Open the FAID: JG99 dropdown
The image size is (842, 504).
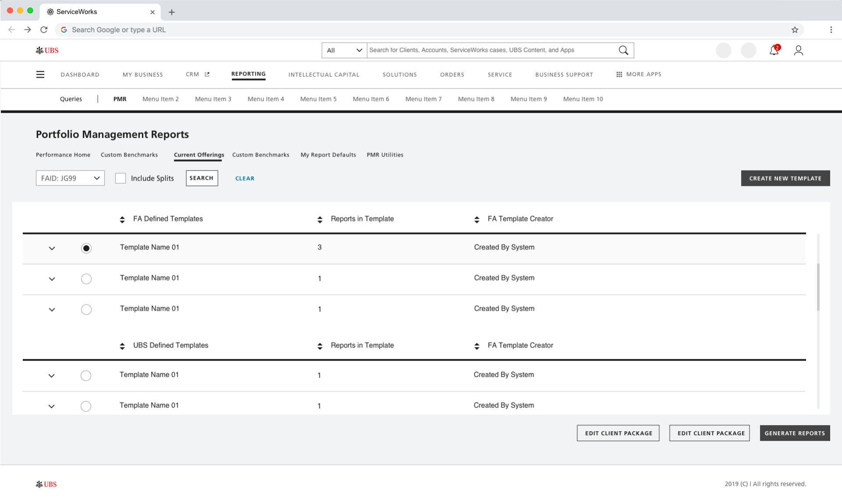click(x=70, y=178)
